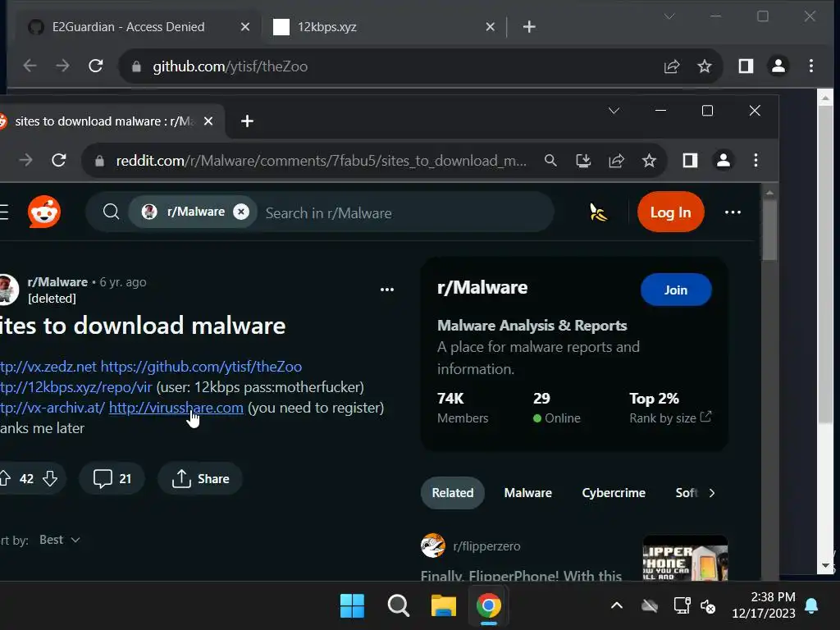Go back in the GitHub window
The image size is (840, 630).
coord(30,66)
